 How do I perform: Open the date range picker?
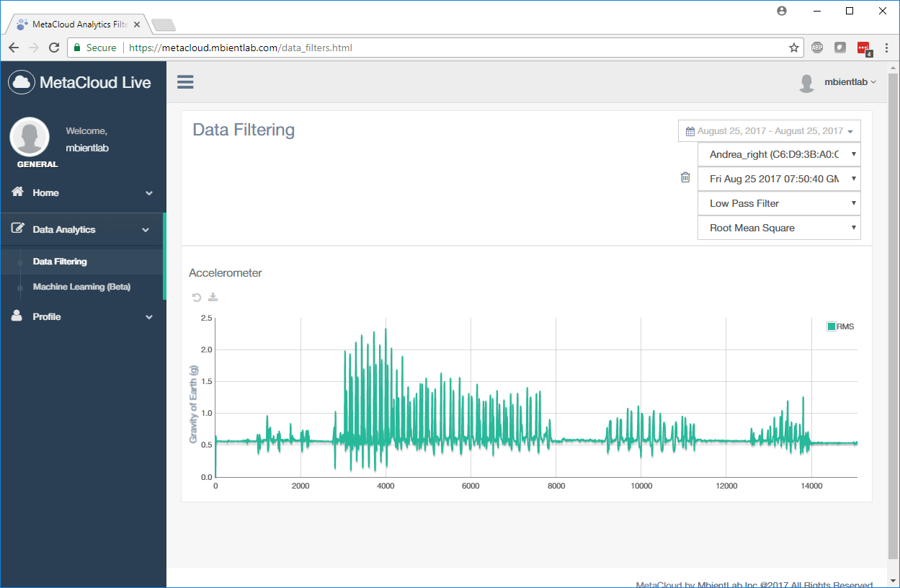point(769,131)
